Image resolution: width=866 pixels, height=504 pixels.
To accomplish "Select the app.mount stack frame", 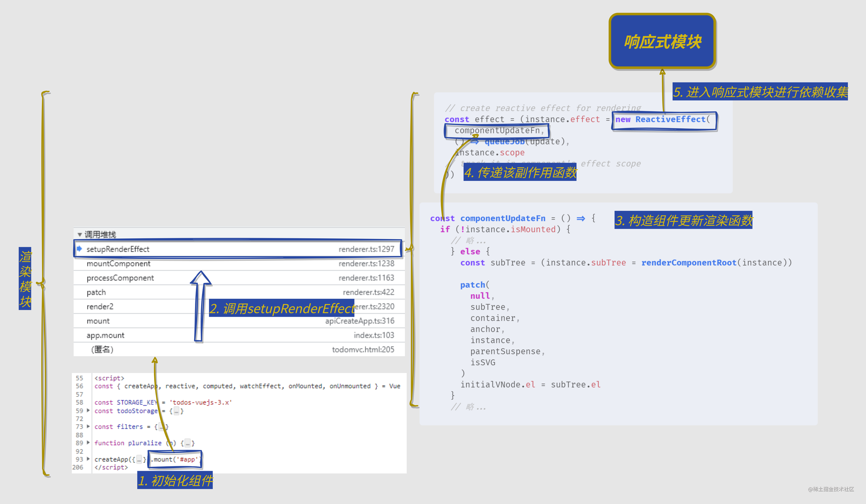I will pyautogui.click(x=105, y=335).
